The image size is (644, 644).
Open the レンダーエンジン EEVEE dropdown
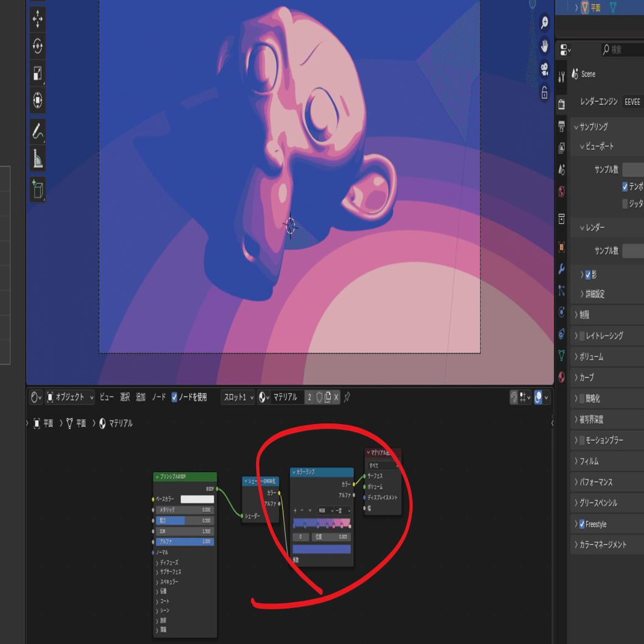(632, 102)
